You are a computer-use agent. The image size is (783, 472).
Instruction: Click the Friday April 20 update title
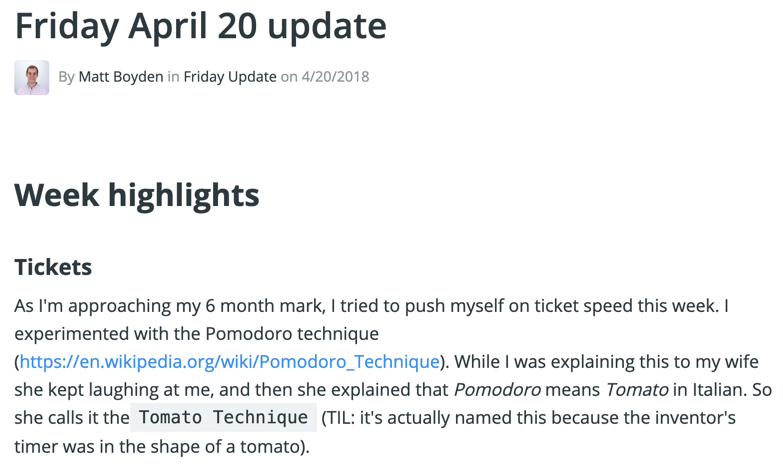coord(201,26)
